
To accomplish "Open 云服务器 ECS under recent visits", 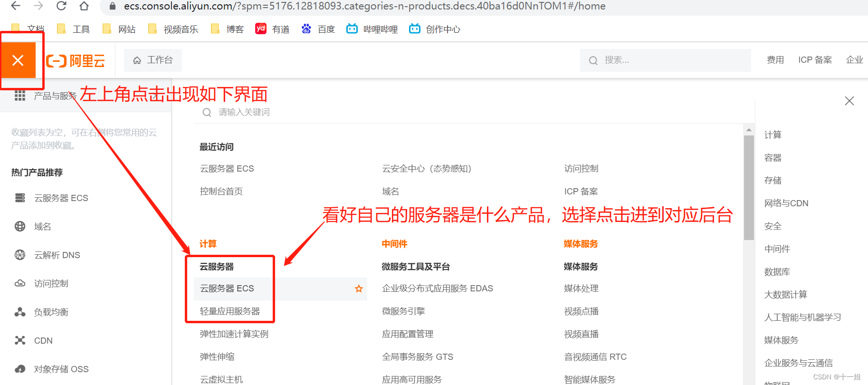I will pyautogui.click(x=227, y=169).
